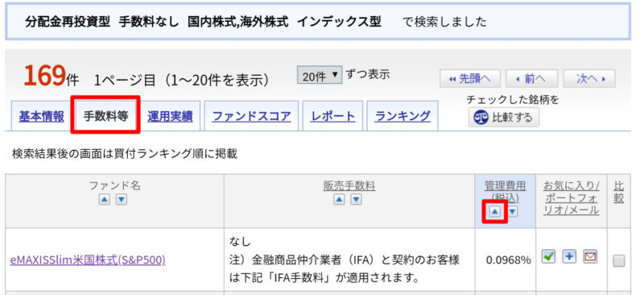The height and width of the screenshot is (295, 644).
Task: Switch to 基本情報 tab
Action: (x=41, y=116)
